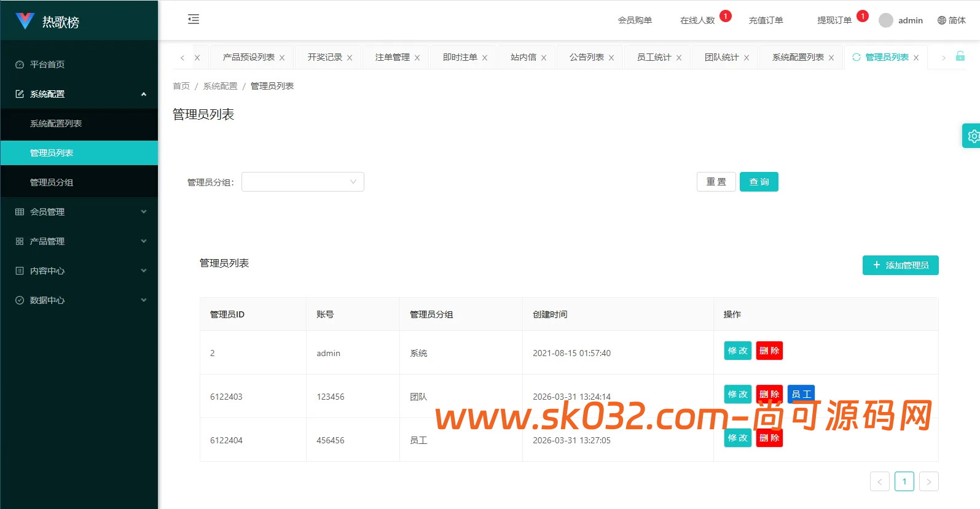
Task: Close the 员工统计 tab
Action: [679, 58]
